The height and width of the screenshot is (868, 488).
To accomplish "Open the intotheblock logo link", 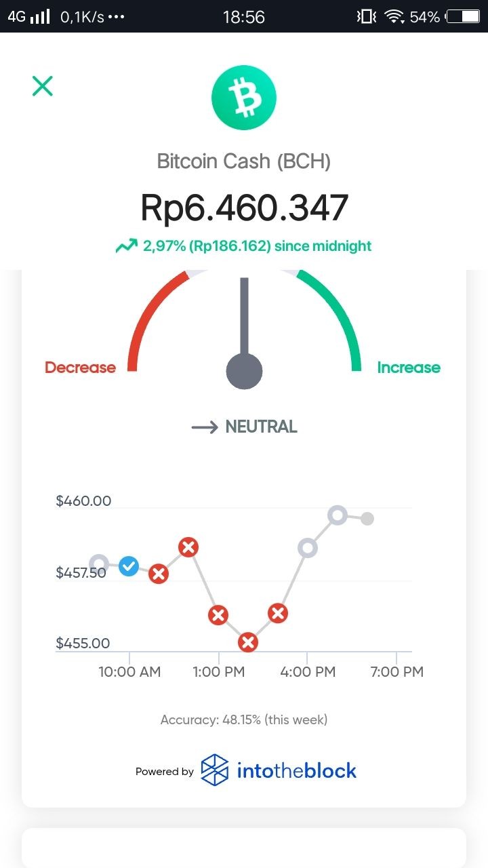I will coord(279,770).
